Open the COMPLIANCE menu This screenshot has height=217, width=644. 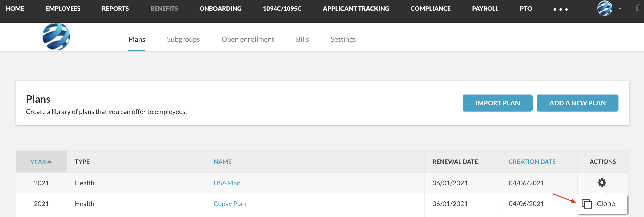click(430, 9)
